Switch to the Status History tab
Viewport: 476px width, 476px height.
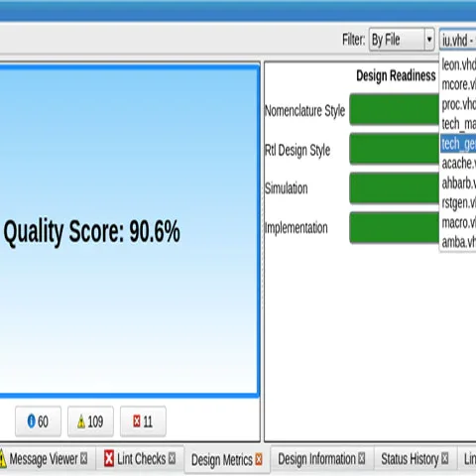point(410,459)
